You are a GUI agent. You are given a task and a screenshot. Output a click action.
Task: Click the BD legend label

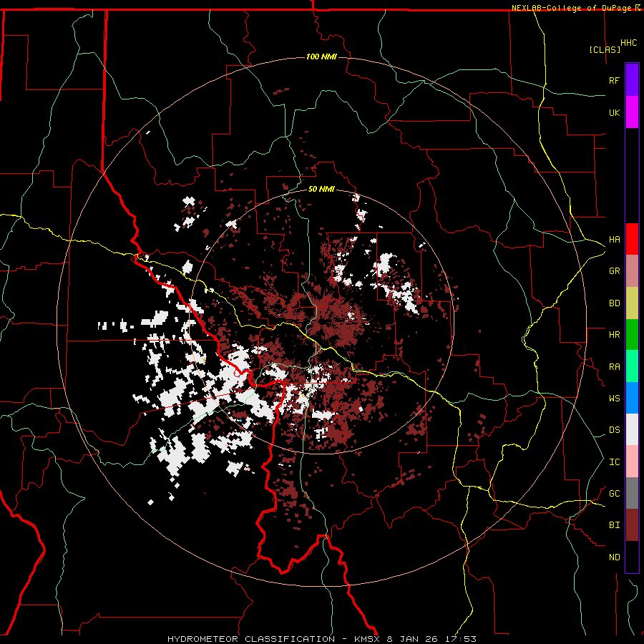614,303
